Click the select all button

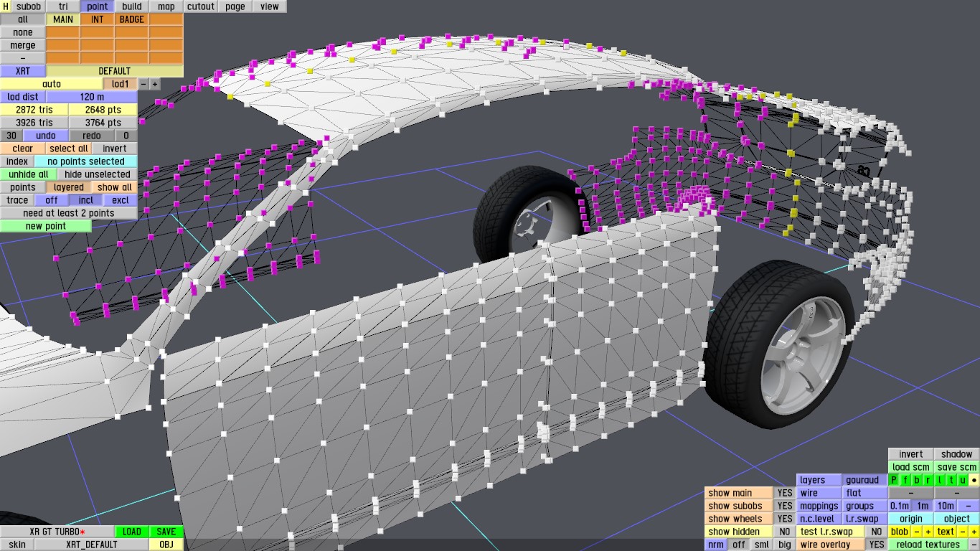[69, 149]
